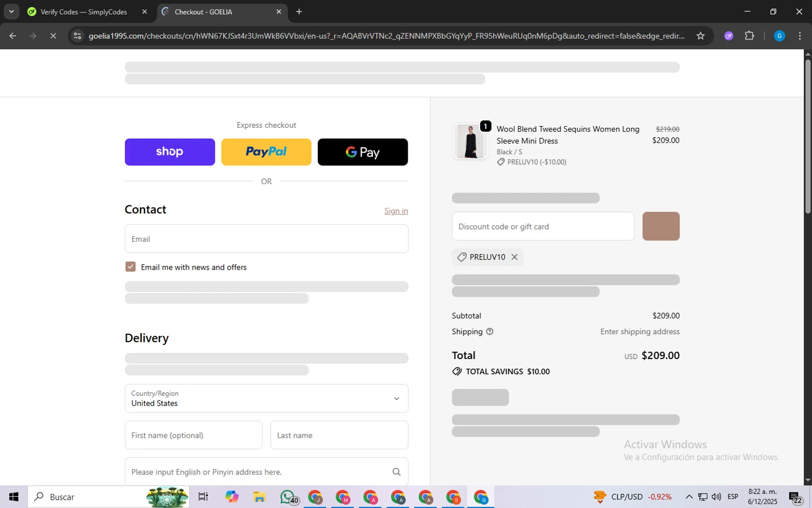Close the Verify Codes — SimplyCodes tab
This screenshot has height=508, width=812.
(x=145, y=11)
